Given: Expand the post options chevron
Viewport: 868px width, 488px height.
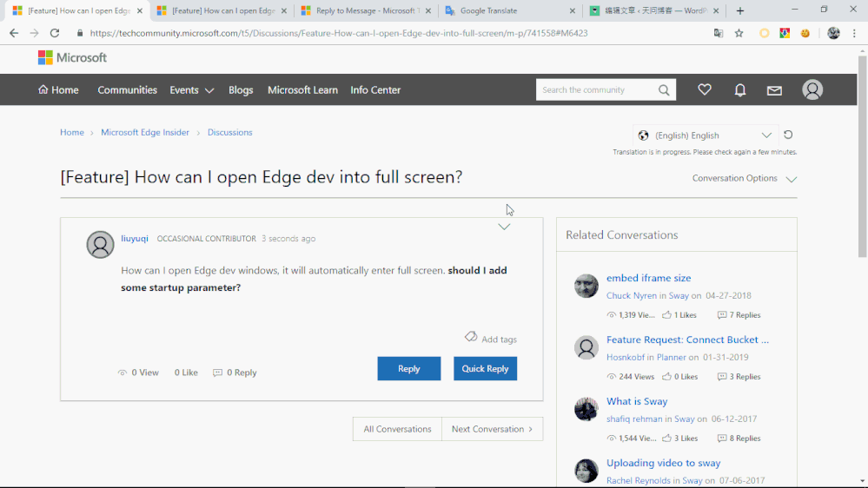Looking at the screenshot, I should click(504, 227).
